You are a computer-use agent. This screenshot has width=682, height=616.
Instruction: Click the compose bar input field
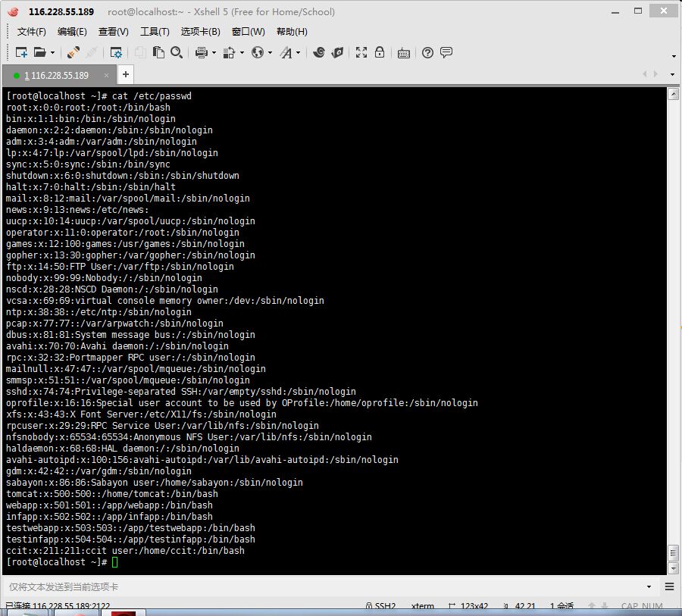pos(324,587)
